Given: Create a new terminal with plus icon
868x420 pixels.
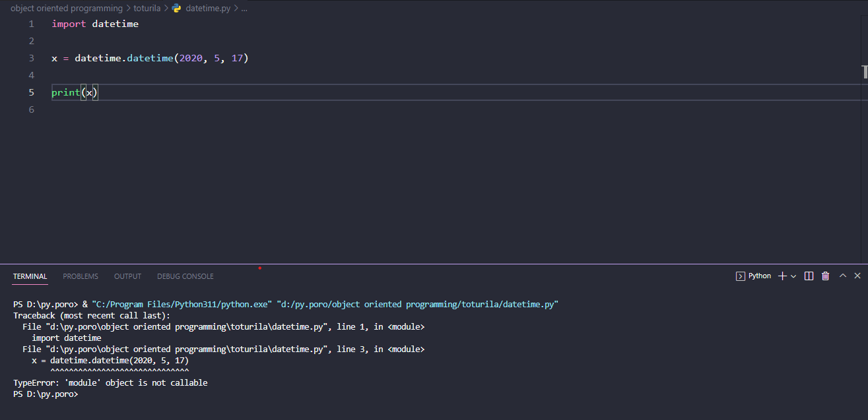Looking at the screenshot, I should pos(782,276).
